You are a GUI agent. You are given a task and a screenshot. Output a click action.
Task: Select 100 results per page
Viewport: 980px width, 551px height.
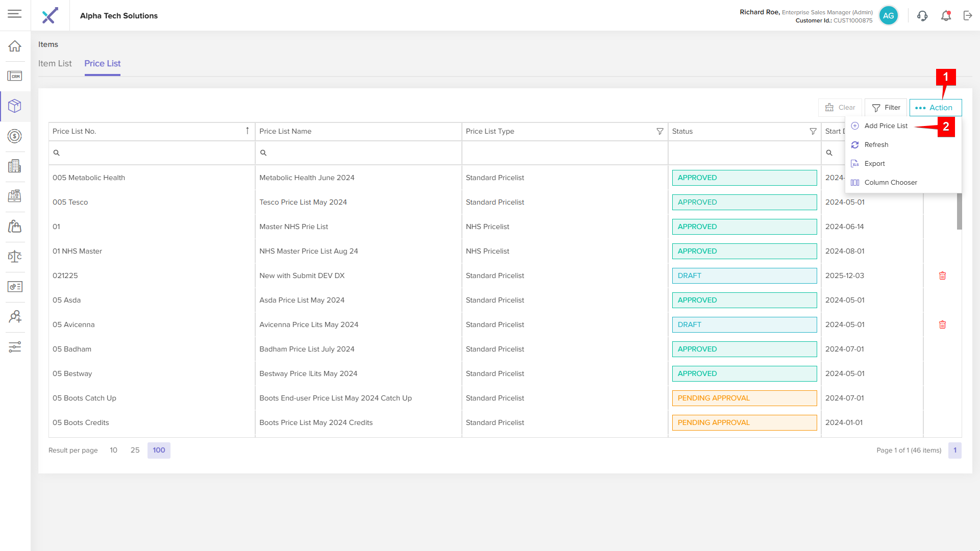tap(159, 450)
